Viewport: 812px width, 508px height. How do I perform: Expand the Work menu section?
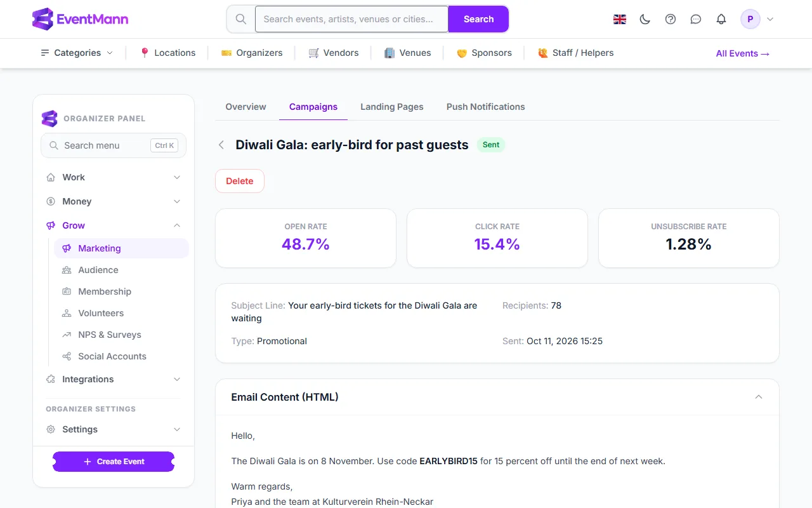click(x=114, y=177)
